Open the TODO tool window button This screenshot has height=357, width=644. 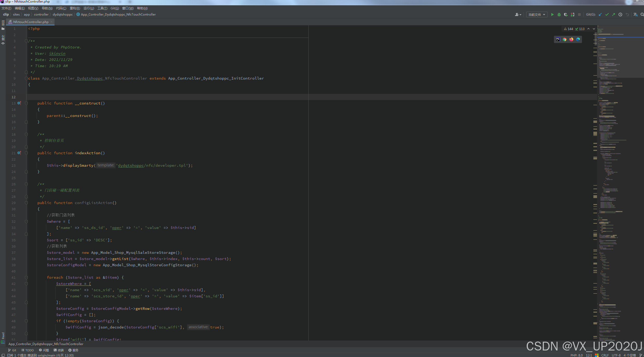click(28, 350)
